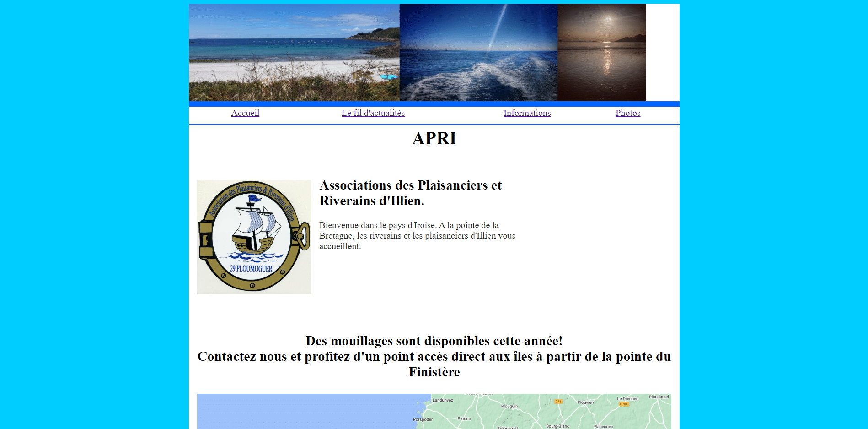The image size is (868, 429).
Task: Open the "Le fil d'actualités" page
Action: pyautogui.click(x=373, y=113)
